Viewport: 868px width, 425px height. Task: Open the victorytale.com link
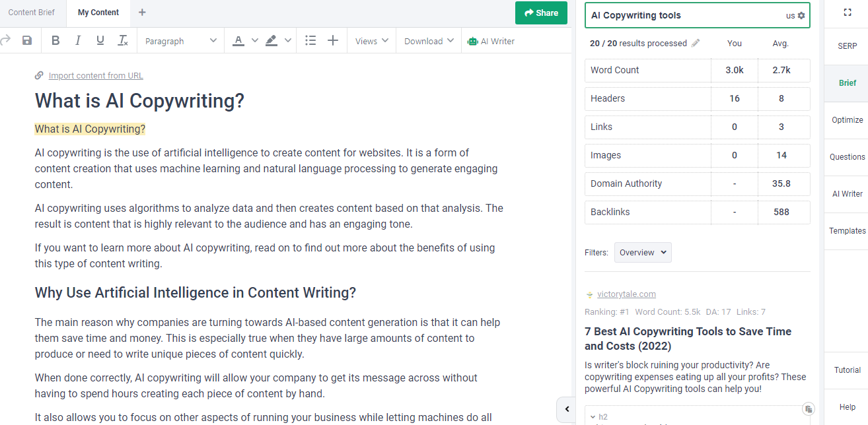tap(626, 294)
